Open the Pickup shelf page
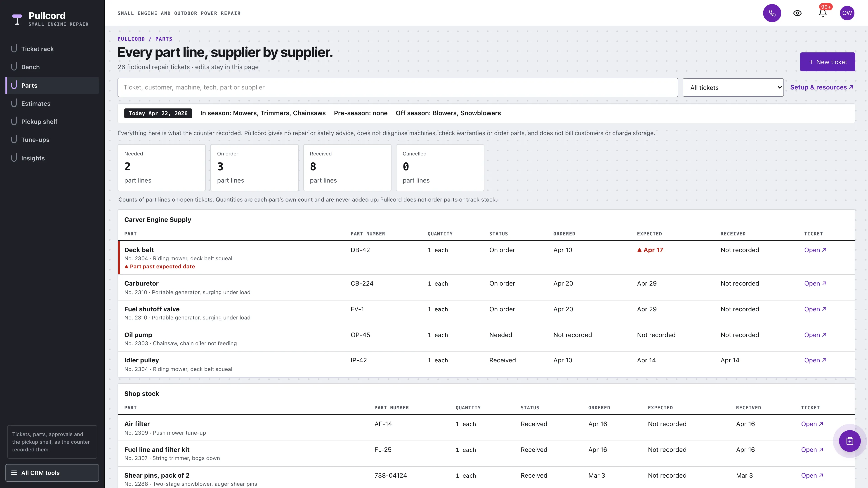 click(x=52, y=122)
